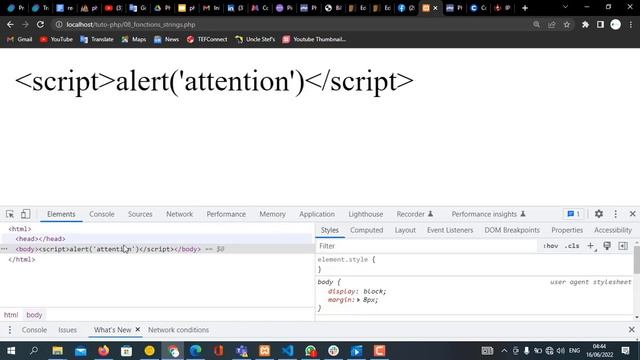Select the Styles sidebar tab

click(330, 230)
